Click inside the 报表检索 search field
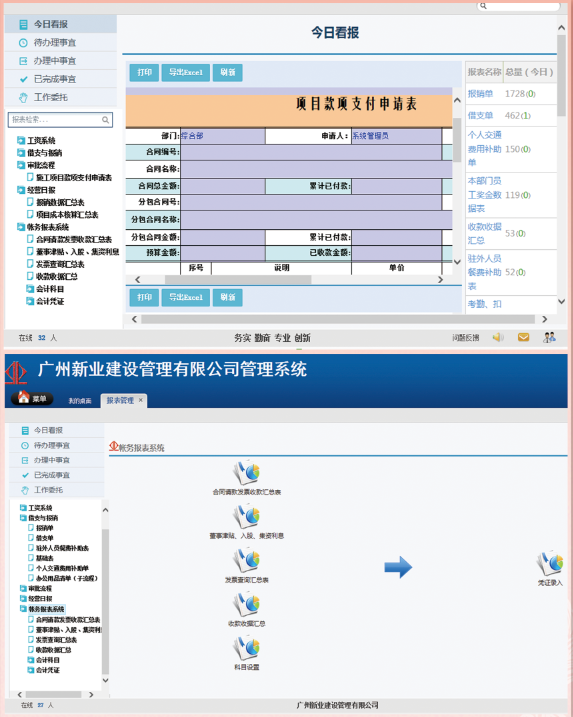This screenshot has height=717, width=573. click(55, 120)
